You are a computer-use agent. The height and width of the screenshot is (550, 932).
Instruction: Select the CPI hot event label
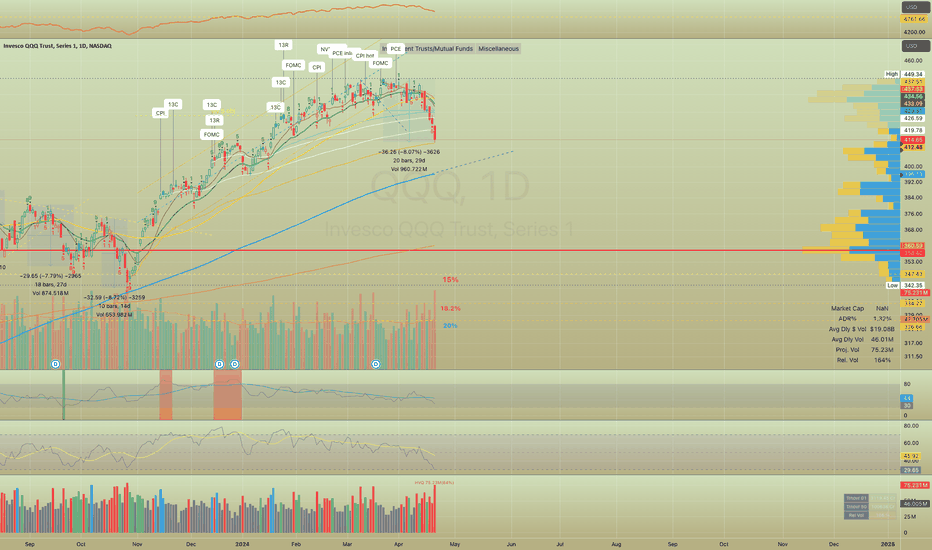click(364, 56)
